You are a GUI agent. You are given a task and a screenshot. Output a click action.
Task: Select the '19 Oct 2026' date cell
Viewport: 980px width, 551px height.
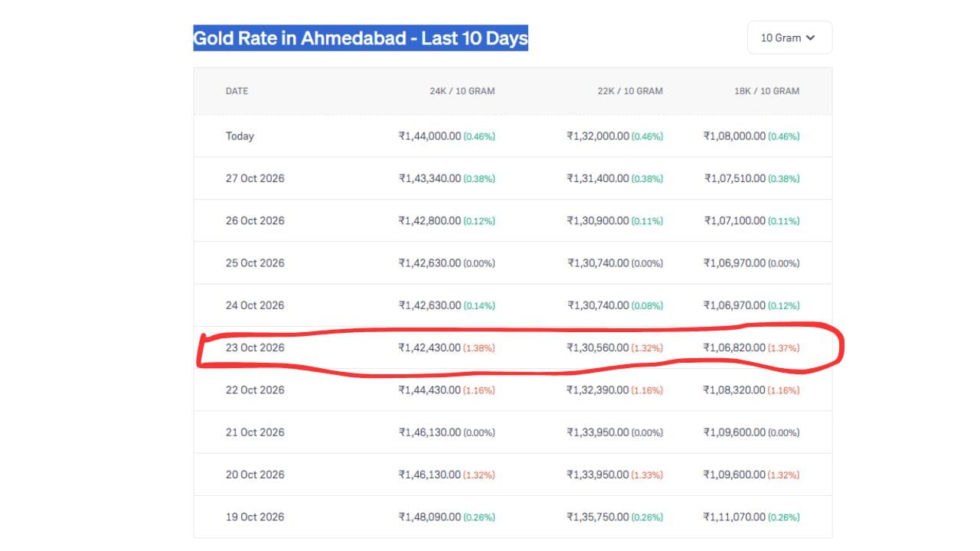point(255,517)
